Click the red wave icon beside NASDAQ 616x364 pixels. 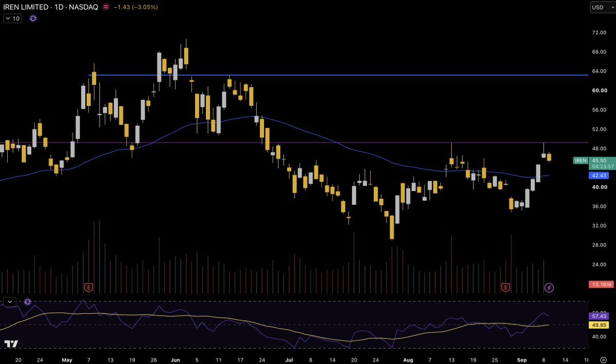[x=106, y=7]
